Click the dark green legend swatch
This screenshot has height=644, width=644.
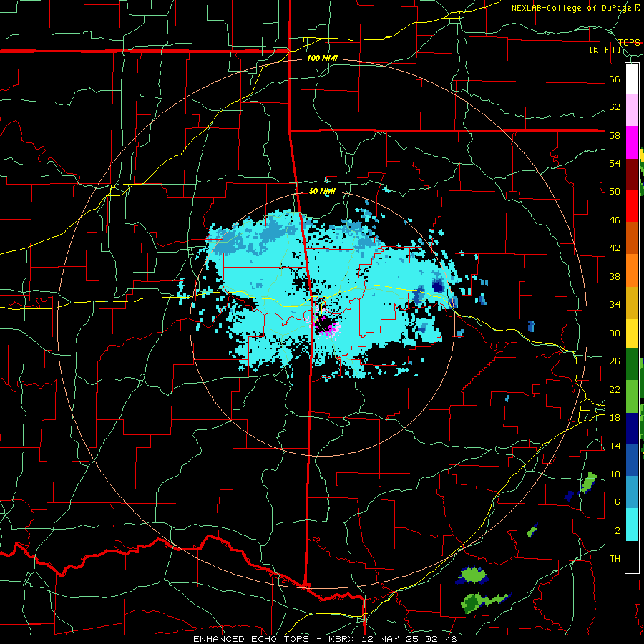point(632,364)
